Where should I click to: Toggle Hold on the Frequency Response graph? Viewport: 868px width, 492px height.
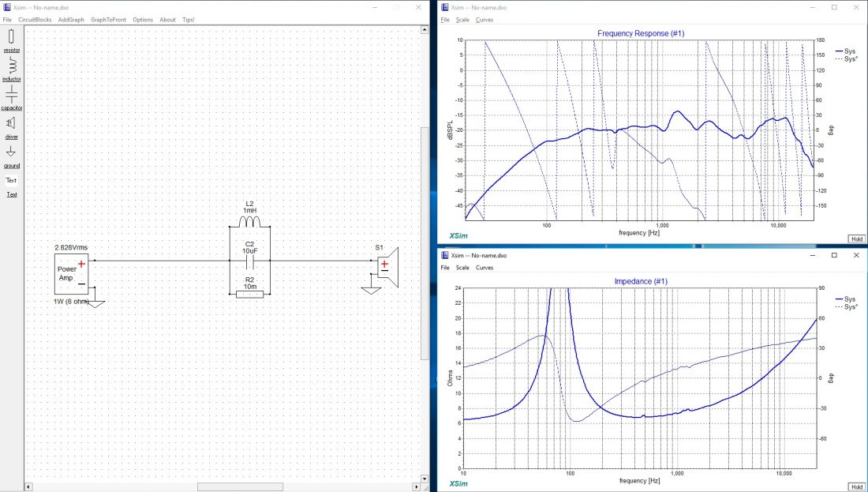coord(856,238)
